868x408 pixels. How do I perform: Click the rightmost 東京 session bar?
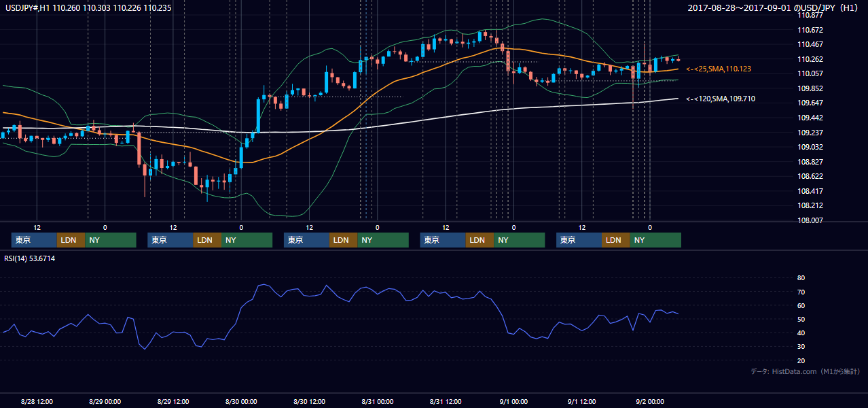579,240
